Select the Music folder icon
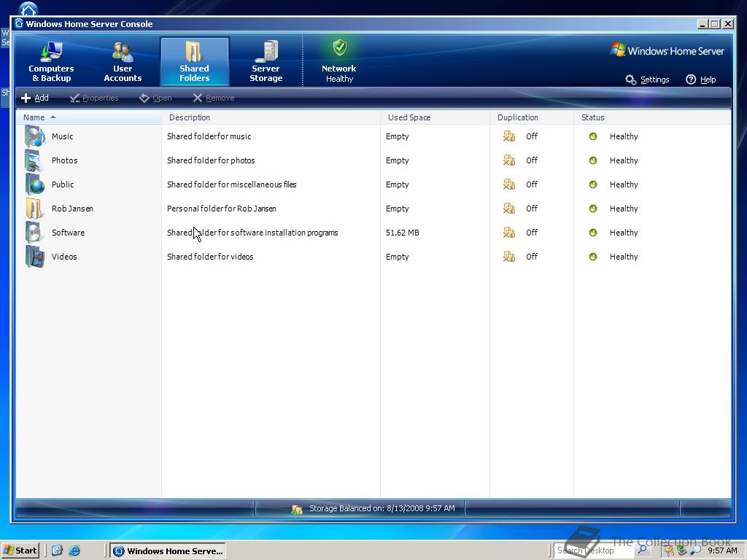This screenshot has height=560, width=747. 35,136
